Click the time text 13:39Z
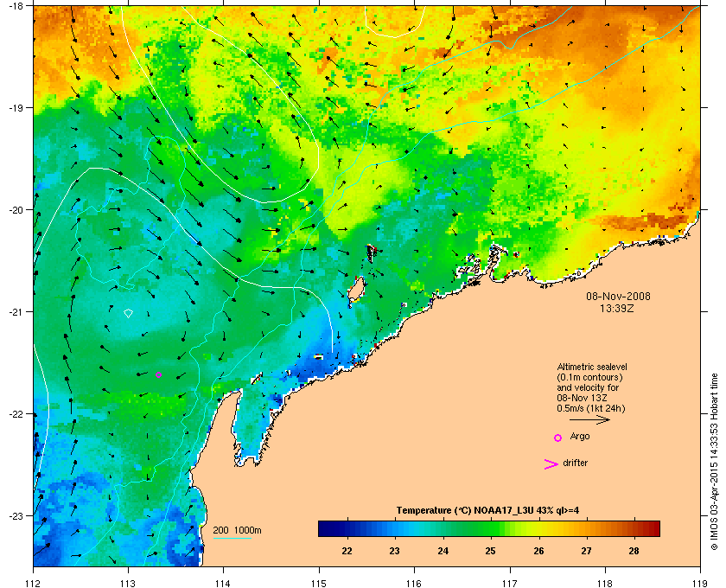Viewport: 726px width, 588px height. click(617, 308)
